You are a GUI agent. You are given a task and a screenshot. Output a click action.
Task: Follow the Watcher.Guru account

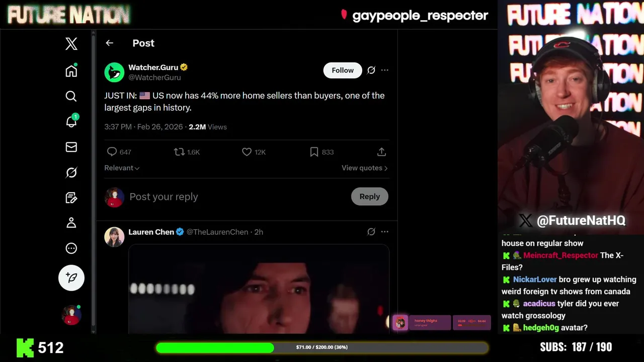tap(343, 70)
